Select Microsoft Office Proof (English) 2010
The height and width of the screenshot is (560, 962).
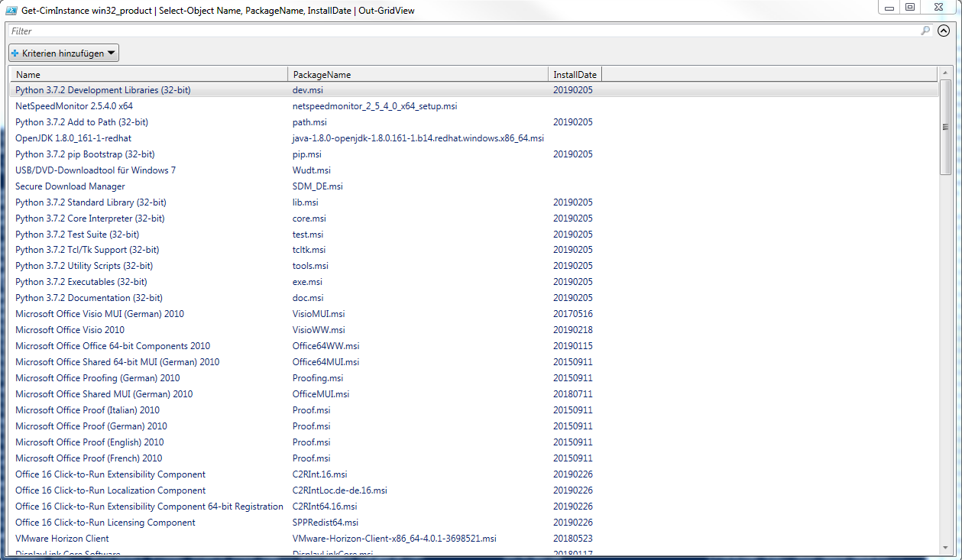click(474, 442)
